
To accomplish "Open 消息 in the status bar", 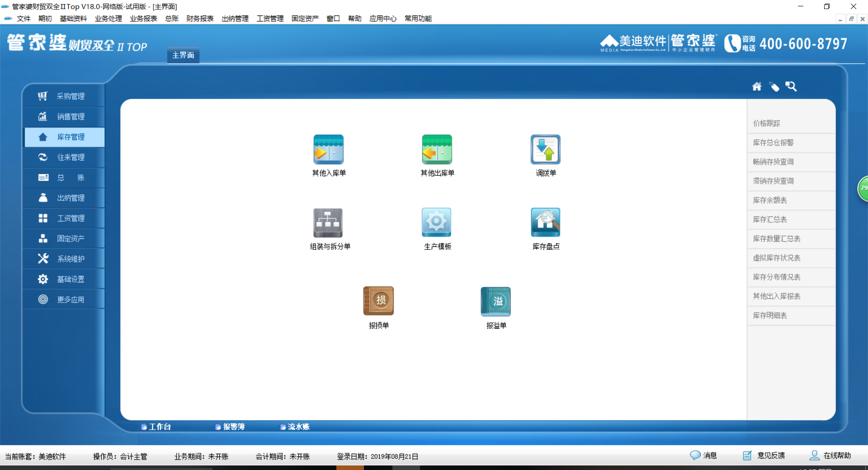I will [x=703, y=456].
